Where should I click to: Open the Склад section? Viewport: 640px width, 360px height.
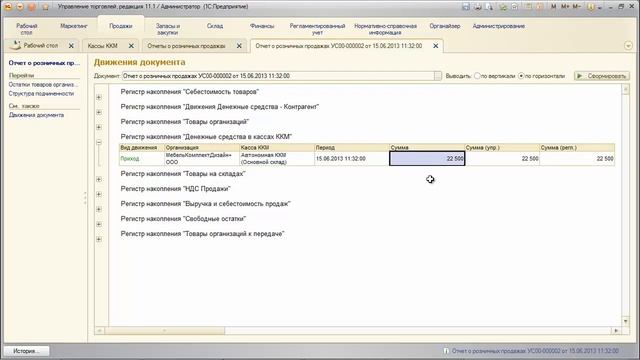click(215, 26)
